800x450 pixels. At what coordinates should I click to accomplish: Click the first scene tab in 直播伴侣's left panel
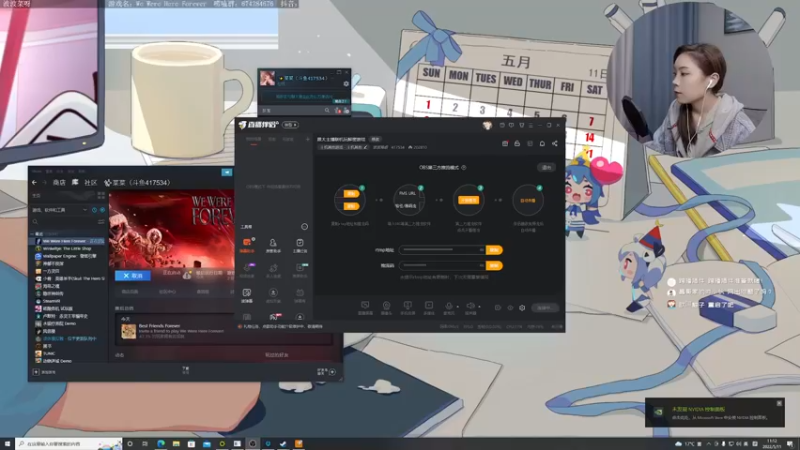(x=254, y=139)
